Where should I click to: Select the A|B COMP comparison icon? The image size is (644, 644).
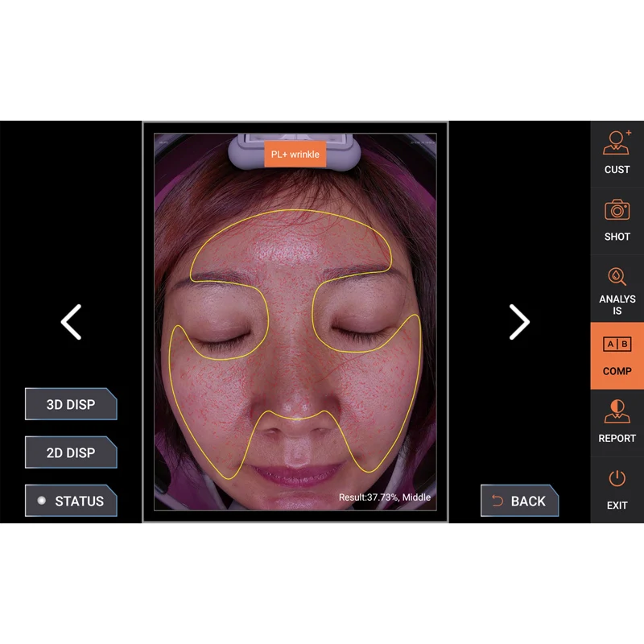[617, 353]
